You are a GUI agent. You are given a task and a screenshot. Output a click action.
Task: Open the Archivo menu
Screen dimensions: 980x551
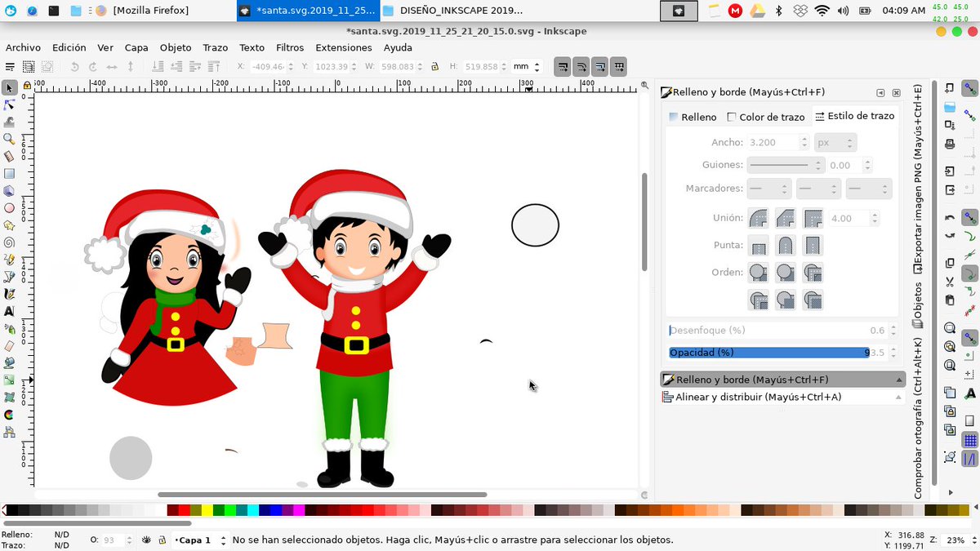coord(23,47)
